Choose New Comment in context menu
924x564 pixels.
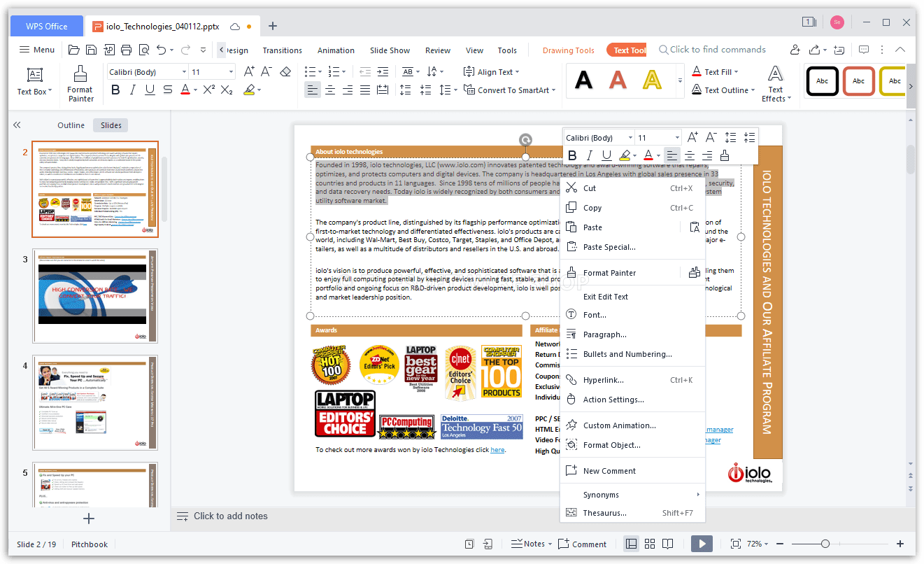pos(632,471)
